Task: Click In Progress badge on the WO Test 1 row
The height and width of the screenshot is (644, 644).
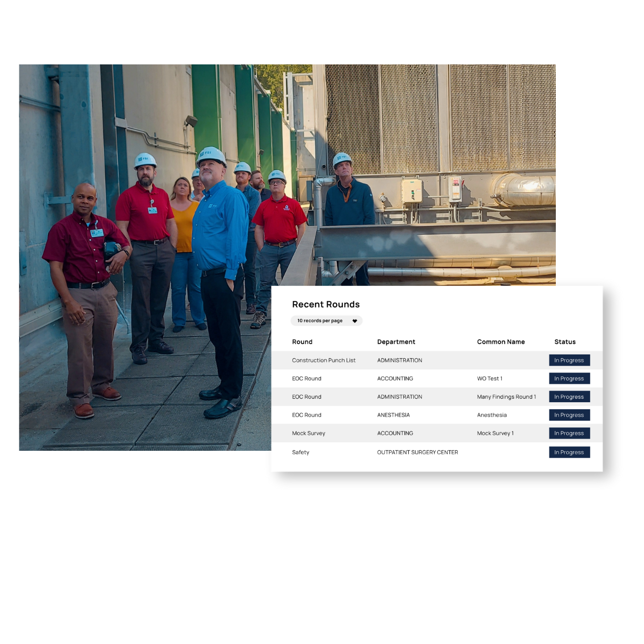Action: click(569, 378)
